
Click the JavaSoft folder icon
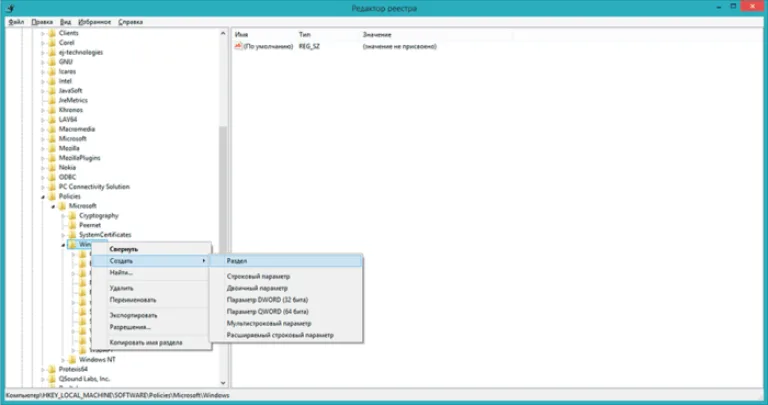click(x=52, y=91)
